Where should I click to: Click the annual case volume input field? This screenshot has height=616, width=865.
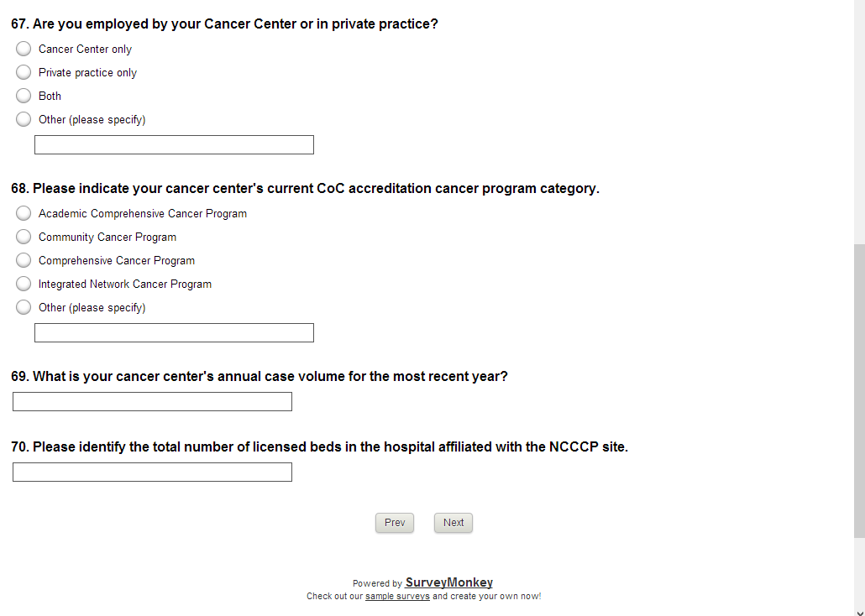[152, 402]
